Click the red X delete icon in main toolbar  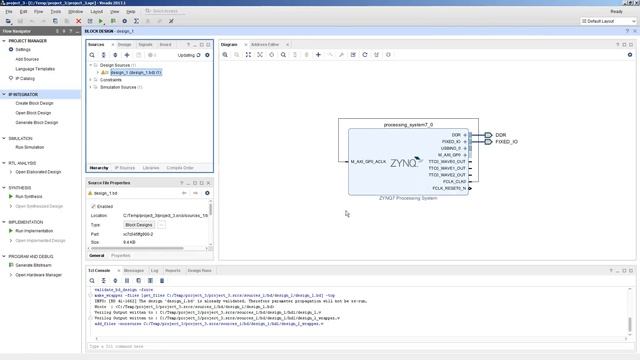[78, 21]
